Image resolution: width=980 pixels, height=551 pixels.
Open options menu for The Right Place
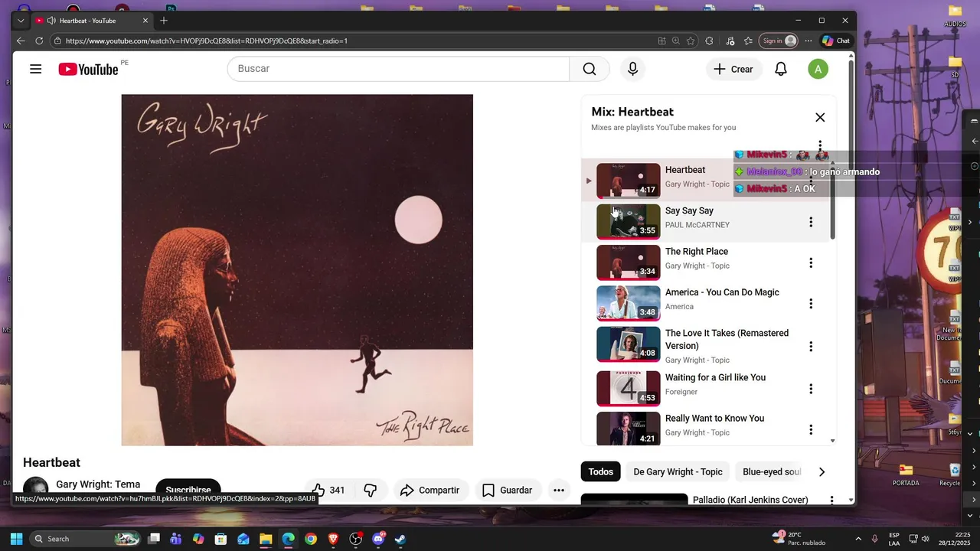[x=811, y=262]
